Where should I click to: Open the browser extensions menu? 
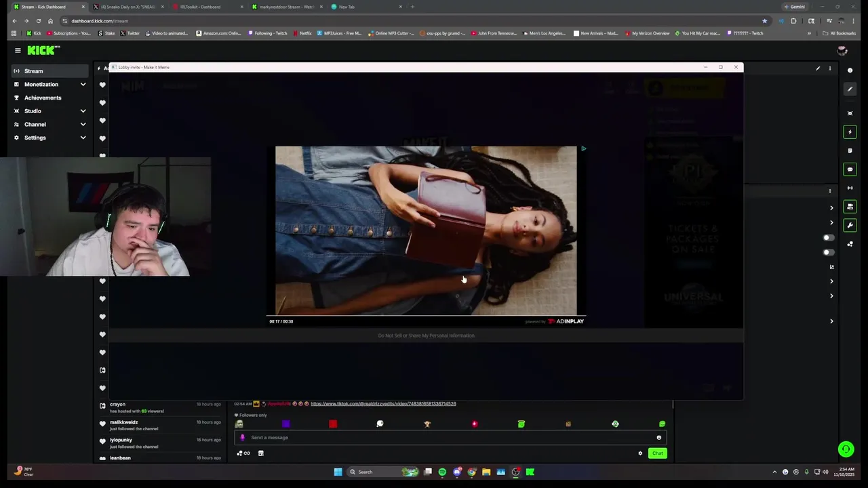(x=793, y=21)
